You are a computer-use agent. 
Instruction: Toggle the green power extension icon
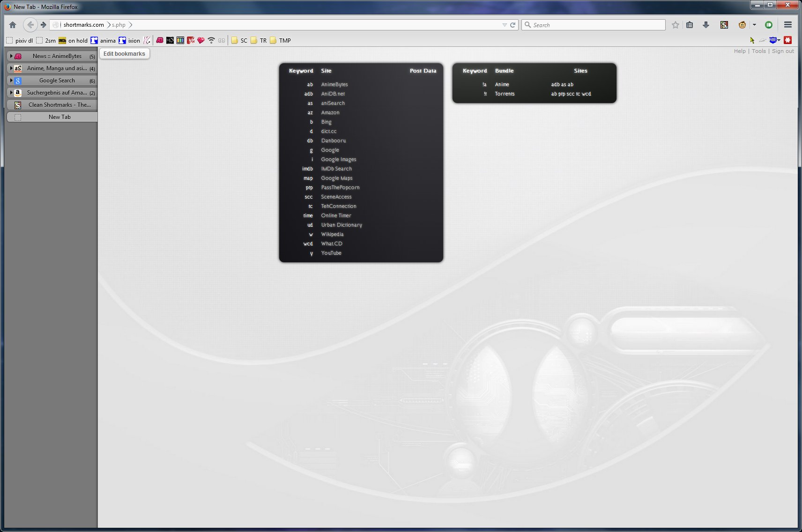pos(769,25)
